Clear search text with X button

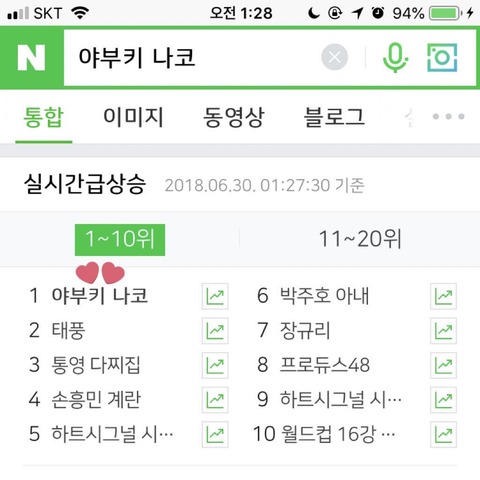(x=334, y=57)
